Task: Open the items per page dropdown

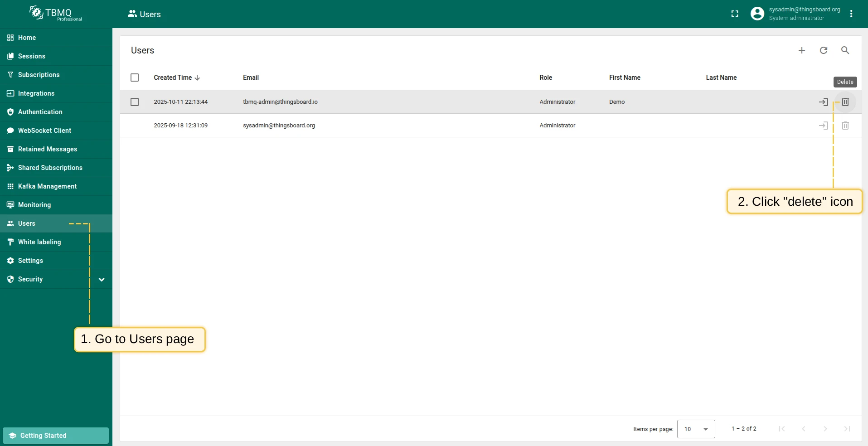Action: 696,429
